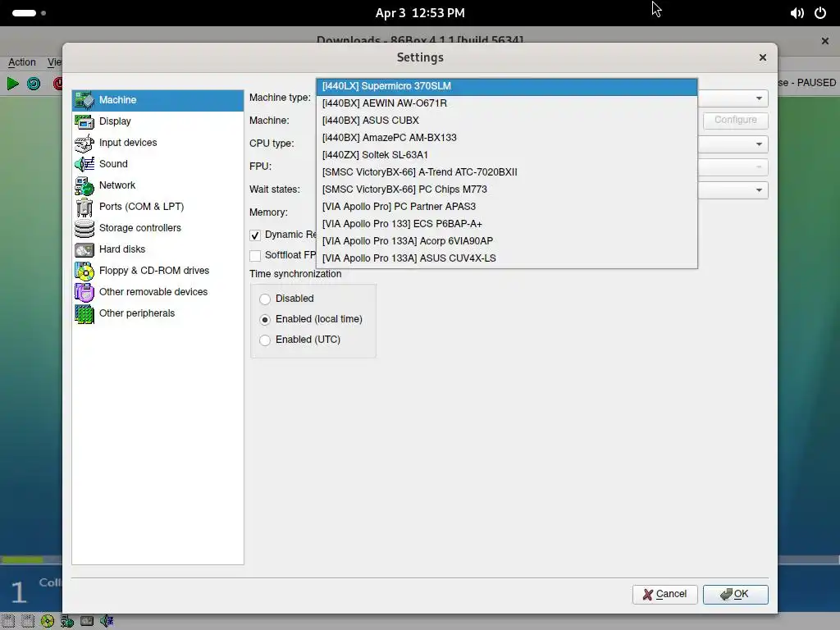
Task: Click the red power toolbar icon in 86Box
Action: coord(58,84)
